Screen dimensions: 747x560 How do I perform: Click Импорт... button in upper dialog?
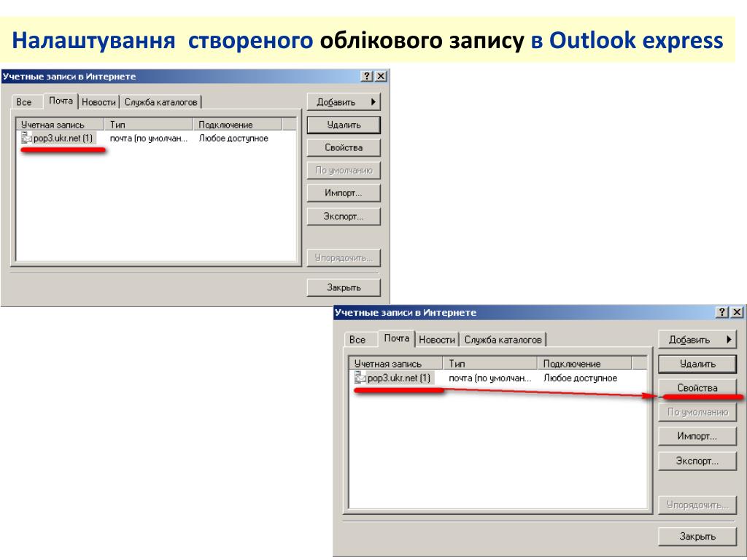(344, 192)
